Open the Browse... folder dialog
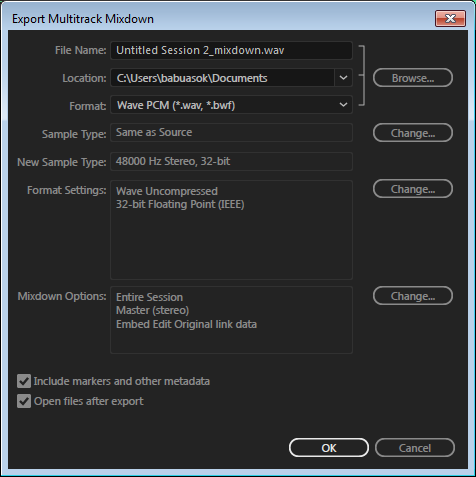This screenshot has width=476, height=477. point(413,78)
